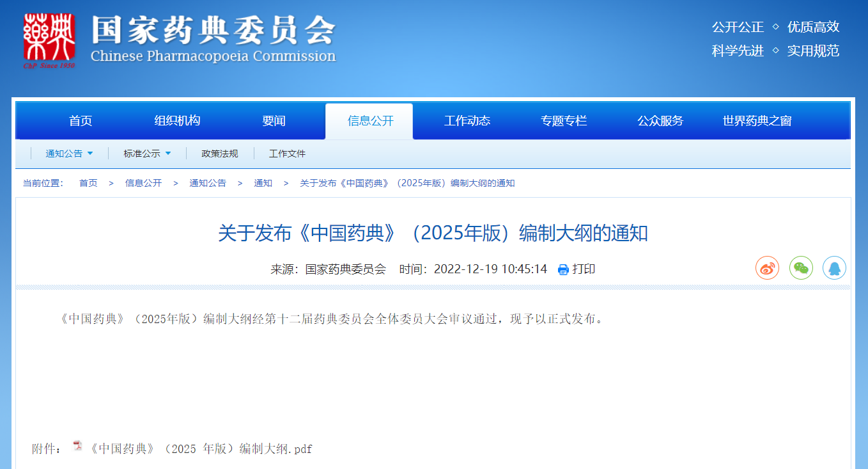The height and width of the screenshot is (469, 868).
Task: Click the 科学先进 slogan text
Action: pos(738,51)
